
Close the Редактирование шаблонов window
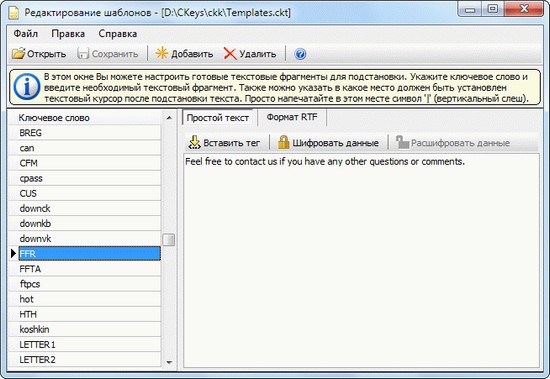click(x=524, y=9)
